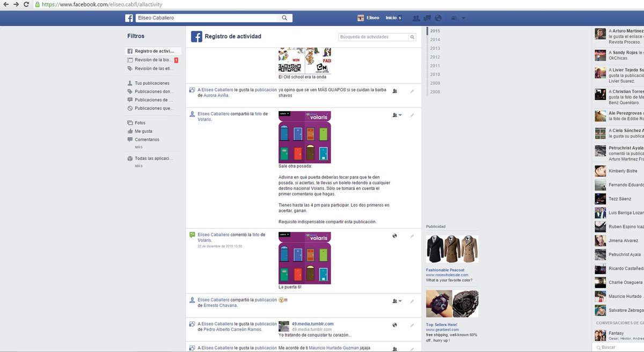Jump to year 2008 in timeline
This screenshot has width=644, height=352.
point(435,92)
